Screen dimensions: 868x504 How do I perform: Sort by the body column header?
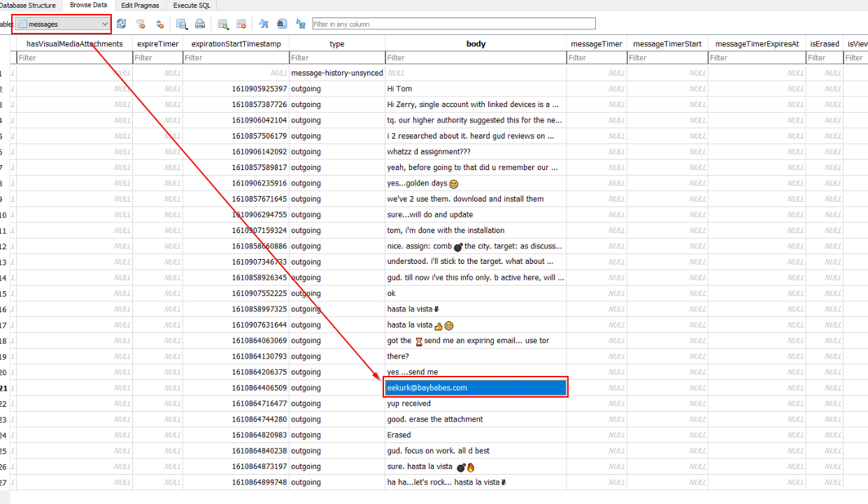(x=476, y=43)
